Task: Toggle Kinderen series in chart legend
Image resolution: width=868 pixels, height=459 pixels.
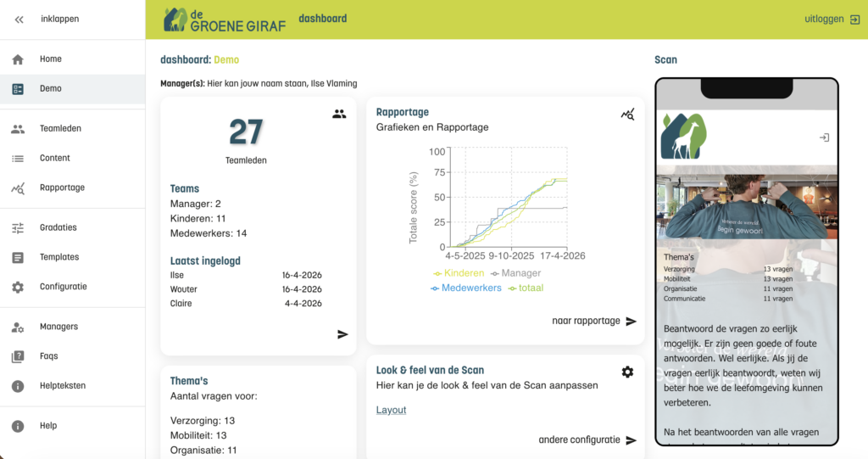Action: point(459,273)
